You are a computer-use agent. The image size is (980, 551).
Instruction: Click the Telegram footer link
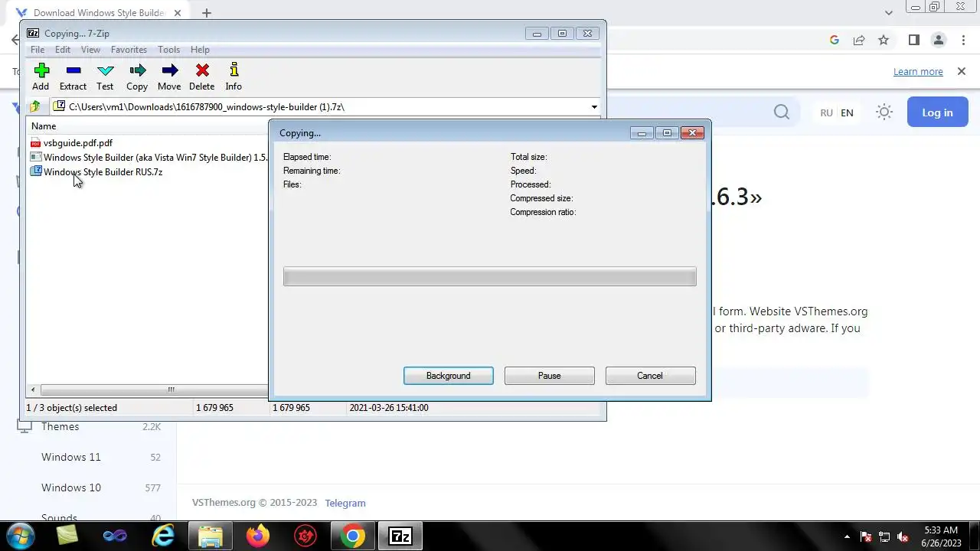point(345,503)
